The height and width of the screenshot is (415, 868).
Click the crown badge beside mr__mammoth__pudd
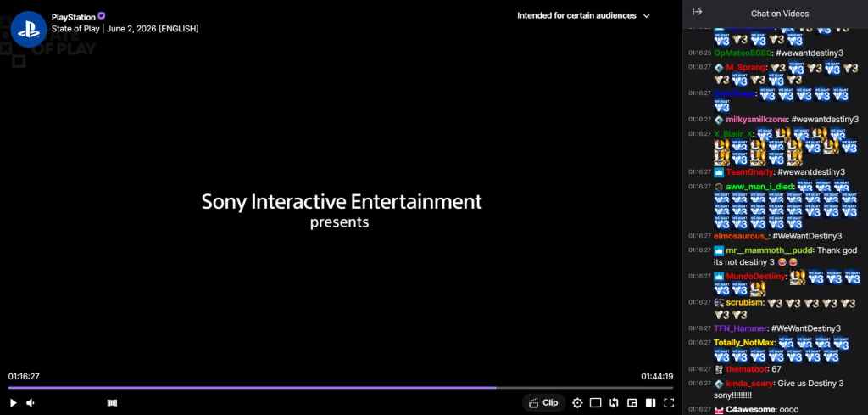(x=719, y=250)
